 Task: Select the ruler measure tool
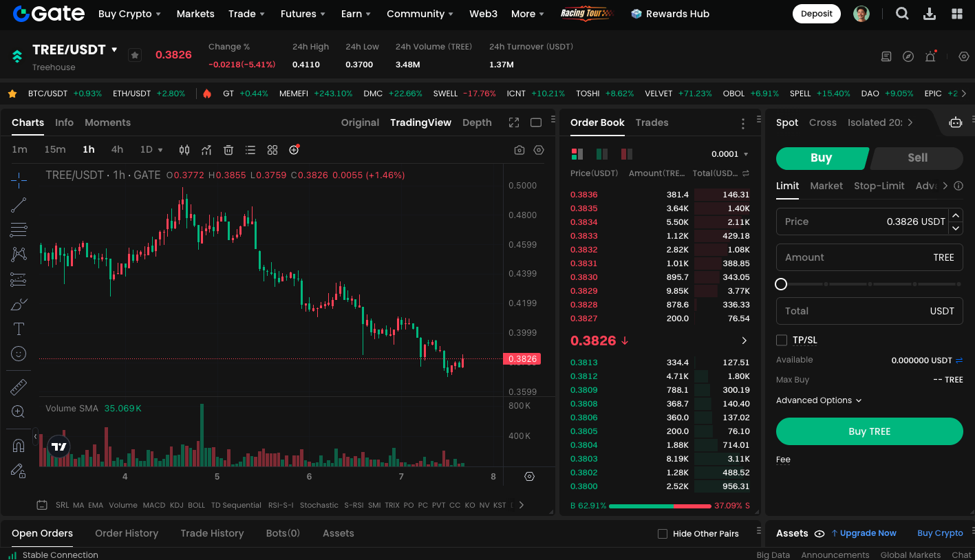point(19,387)
